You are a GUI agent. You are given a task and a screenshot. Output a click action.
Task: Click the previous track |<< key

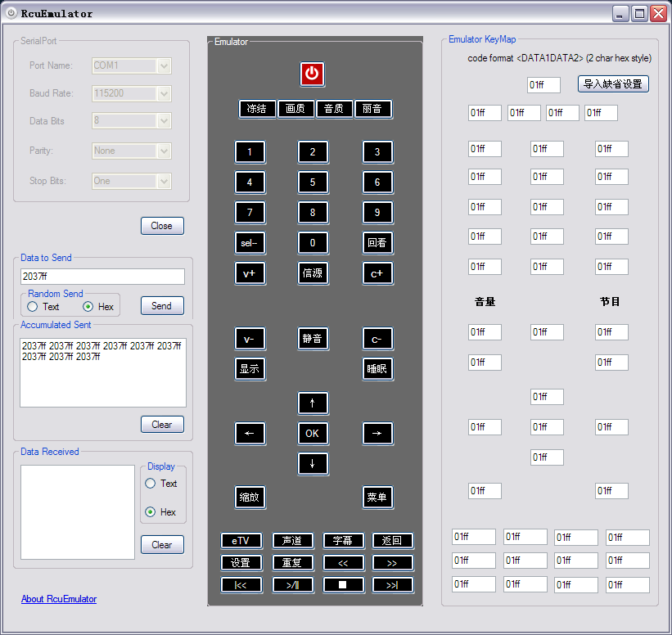[x=241, y=585]
